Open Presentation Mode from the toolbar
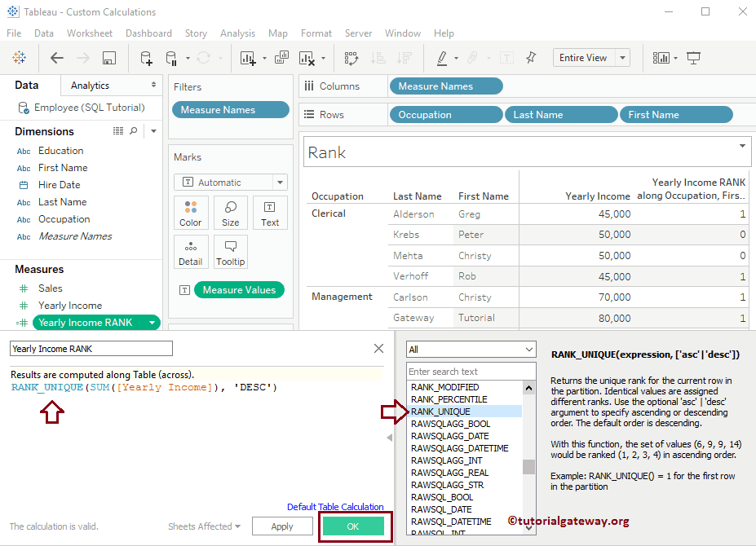Screen dimensions: 756x546 click(693, 57)
